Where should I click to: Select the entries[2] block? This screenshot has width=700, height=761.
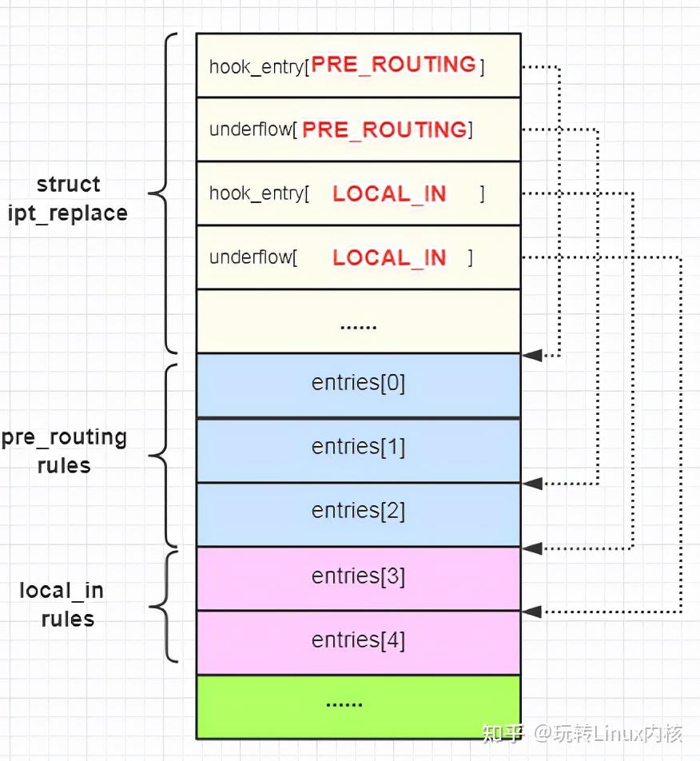pos(359,515)
